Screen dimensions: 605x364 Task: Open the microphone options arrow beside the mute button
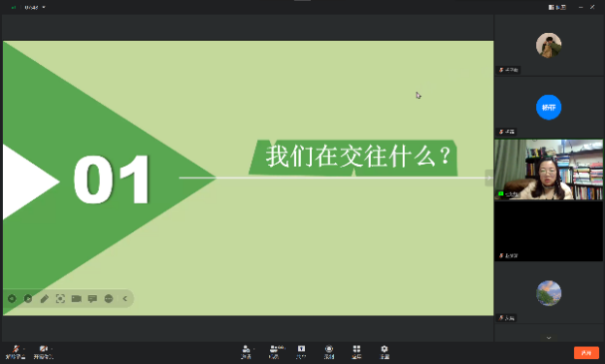coord(24,349)
